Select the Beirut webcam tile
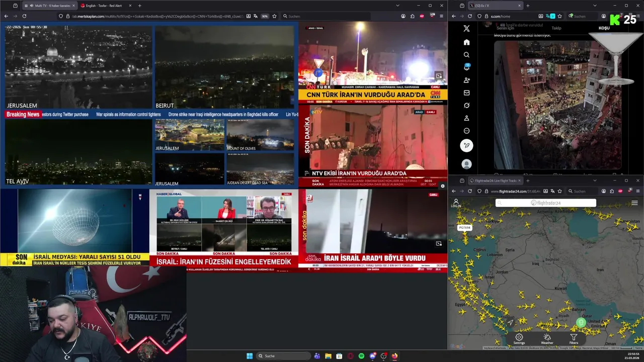 coord(224,67)
